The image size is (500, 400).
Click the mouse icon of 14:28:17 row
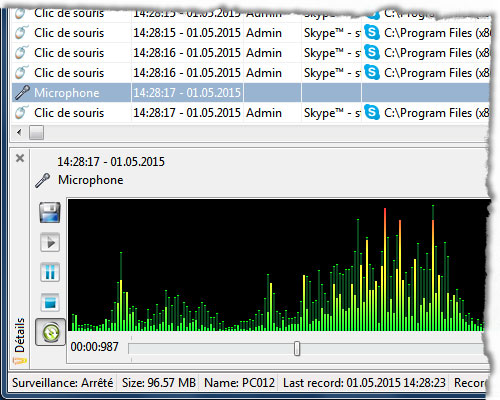click(x=21, y=112)
